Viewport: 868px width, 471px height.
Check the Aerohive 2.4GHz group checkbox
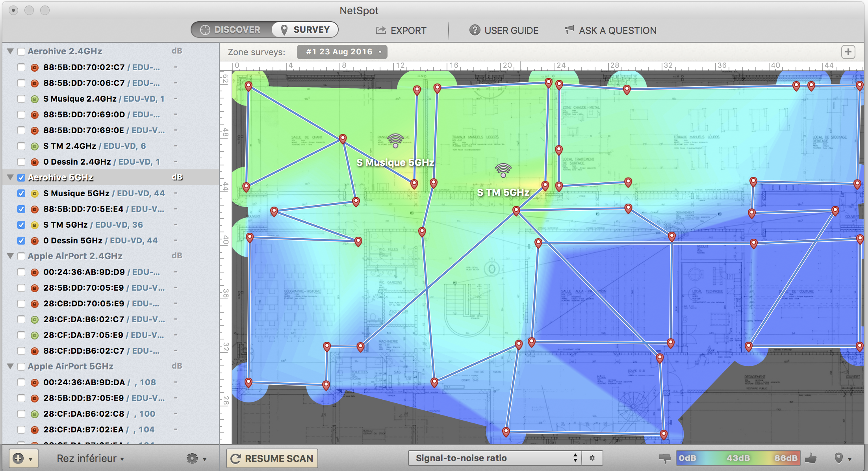(21, 52)
